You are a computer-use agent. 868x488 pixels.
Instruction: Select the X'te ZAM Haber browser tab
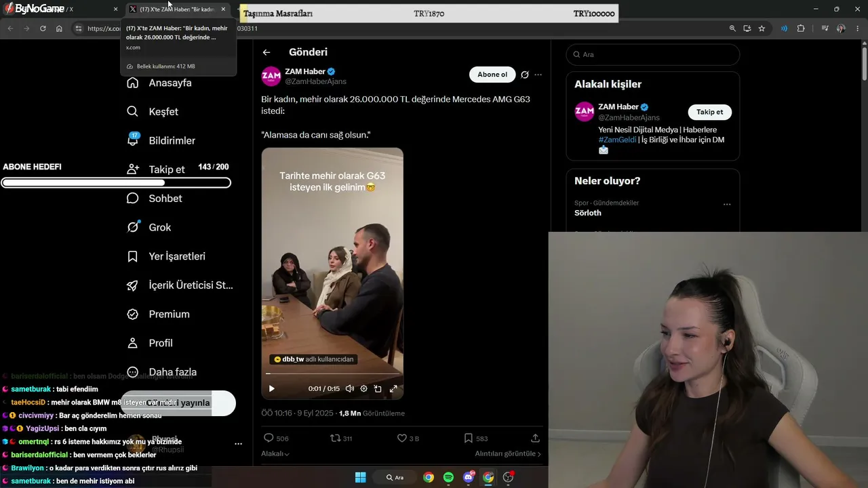click(x=177, y=9)
